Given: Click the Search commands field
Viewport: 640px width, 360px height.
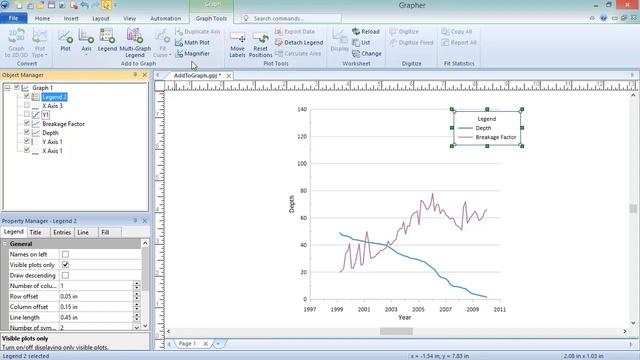Looking at the screenshot, I should point(291,18).
